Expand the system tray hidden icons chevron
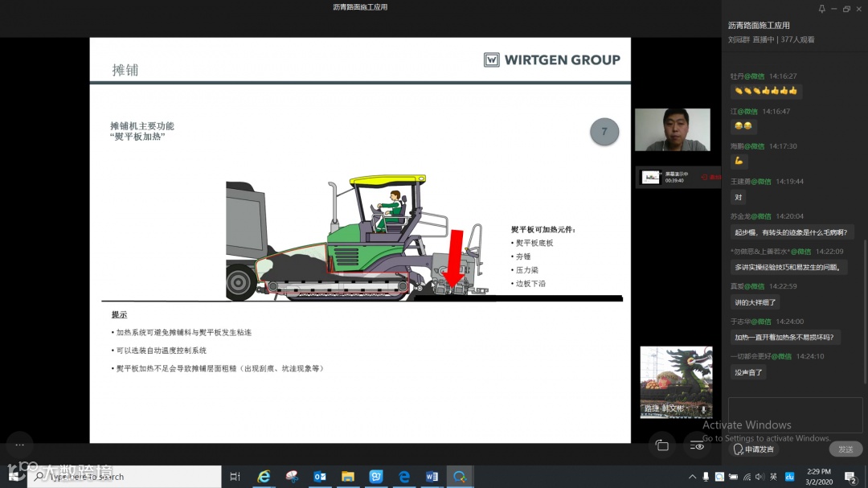 692,477
